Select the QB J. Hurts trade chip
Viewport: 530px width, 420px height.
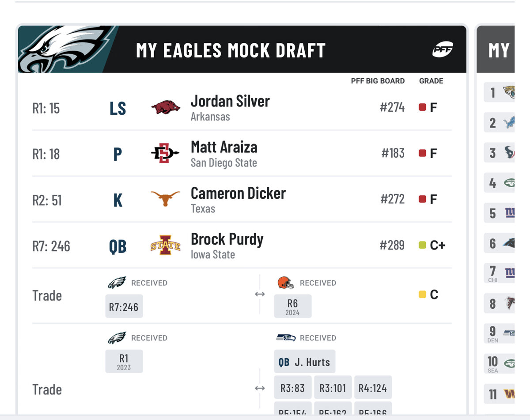point(304,362)
